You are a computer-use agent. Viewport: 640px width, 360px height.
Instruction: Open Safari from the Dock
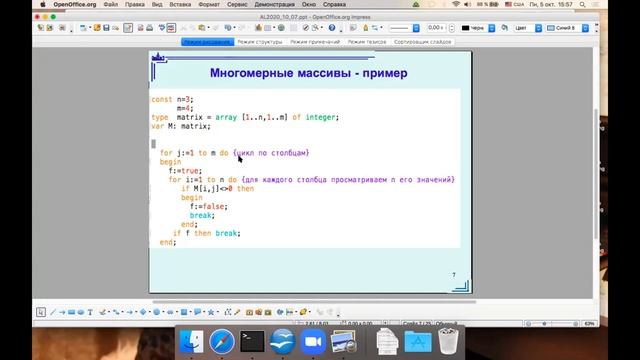(x=222, y=341)
